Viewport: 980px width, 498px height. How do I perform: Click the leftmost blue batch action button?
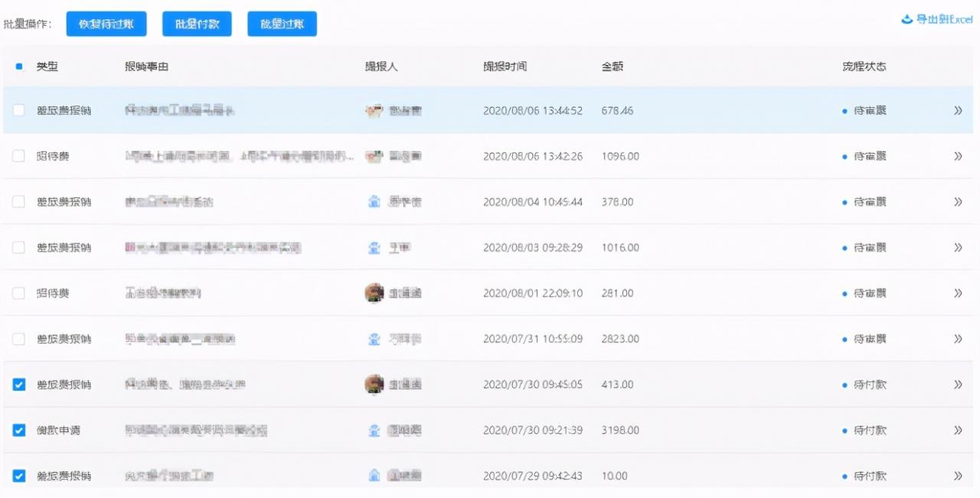point(106,23)
